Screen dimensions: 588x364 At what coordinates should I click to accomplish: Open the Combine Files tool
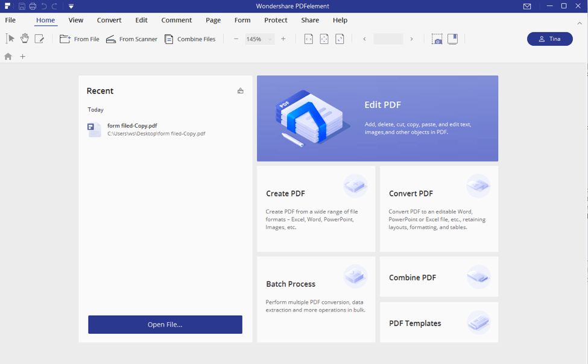pyautogui.click(x=190, y=39)
